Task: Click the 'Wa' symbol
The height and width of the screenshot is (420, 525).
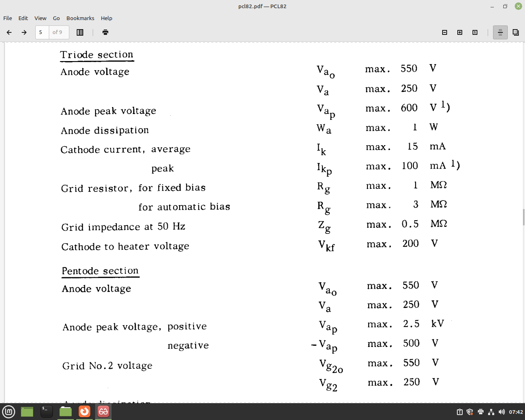Action: tap(324, 129)
